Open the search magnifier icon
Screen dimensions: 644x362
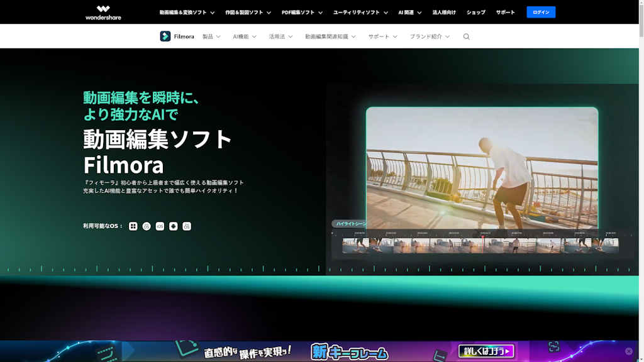466,36
